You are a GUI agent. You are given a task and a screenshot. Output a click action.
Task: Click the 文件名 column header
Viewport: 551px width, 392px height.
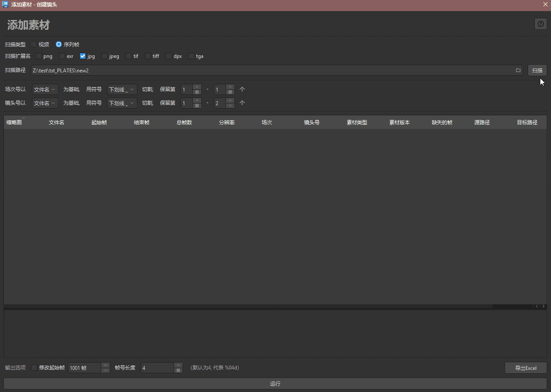tap(57, 123)
